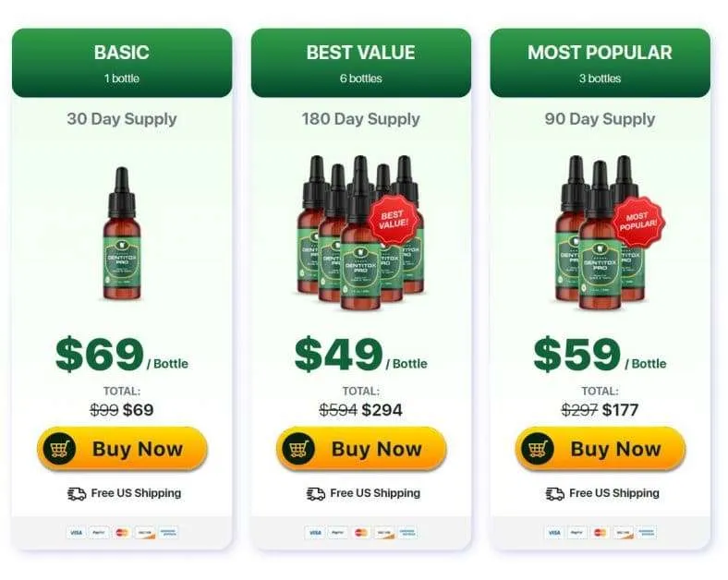The width and height of the screenshot is (728, 580).
Task: Click the Buy Now button under Basic
Action: [x=122, y=449]
